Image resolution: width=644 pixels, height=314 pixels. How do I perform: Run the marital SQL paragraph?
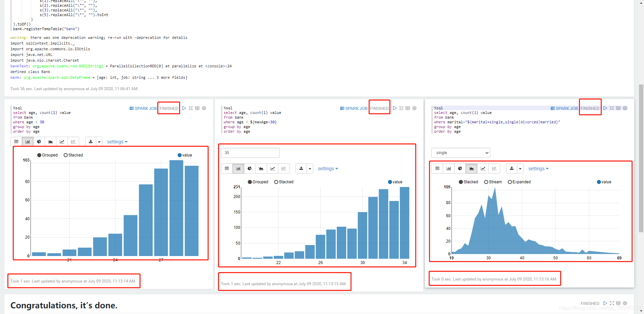pyautogui.click(x=605, y=108)
